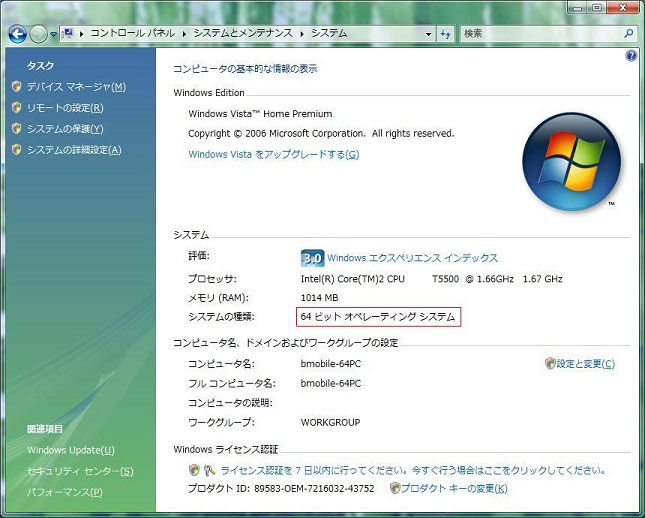Maximize the System window
This screenshot has width=645, height=518.
click(597, 8)
